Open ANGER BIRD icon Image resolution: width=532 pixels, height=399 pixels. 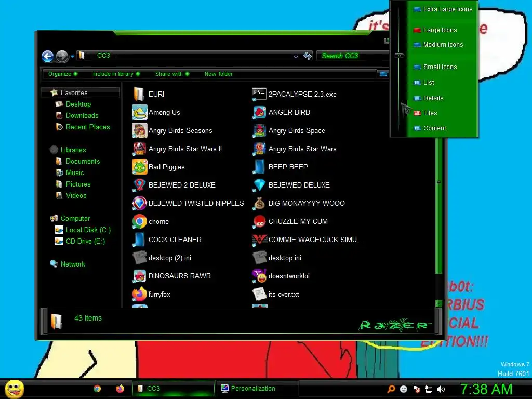(x=260, y=112)
